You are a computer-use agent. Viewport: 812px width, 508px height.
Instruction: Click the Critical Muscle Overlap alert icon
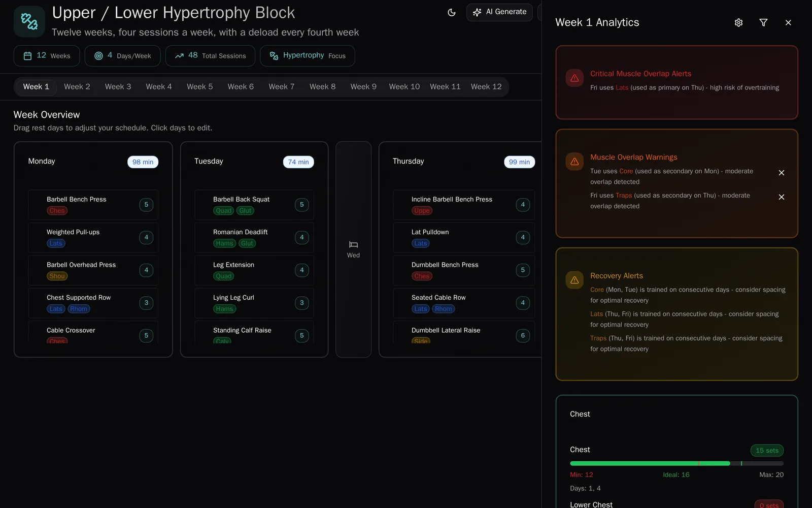[x=574, y=78]
